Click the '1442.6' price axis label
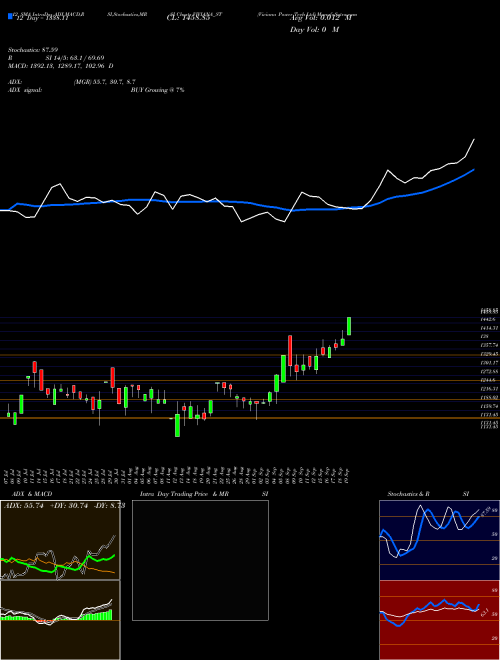This screenshot has height=660, width=500. pyautogui.click(x=490, y=319)
